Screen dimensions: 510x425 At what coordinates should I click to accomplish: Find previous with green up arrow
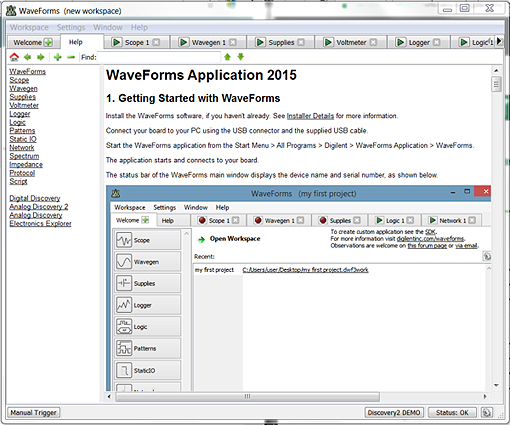pyautogui.click(x=228, y=57)
